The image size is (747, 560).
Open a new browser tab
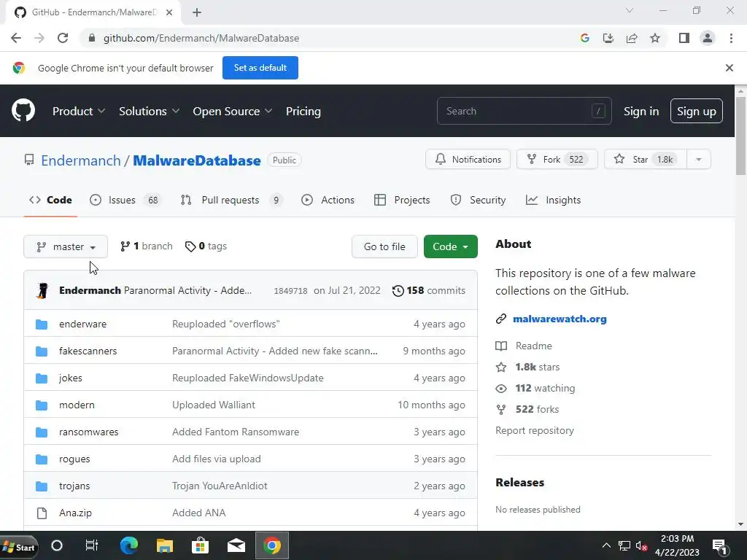[x=197, y=12]
